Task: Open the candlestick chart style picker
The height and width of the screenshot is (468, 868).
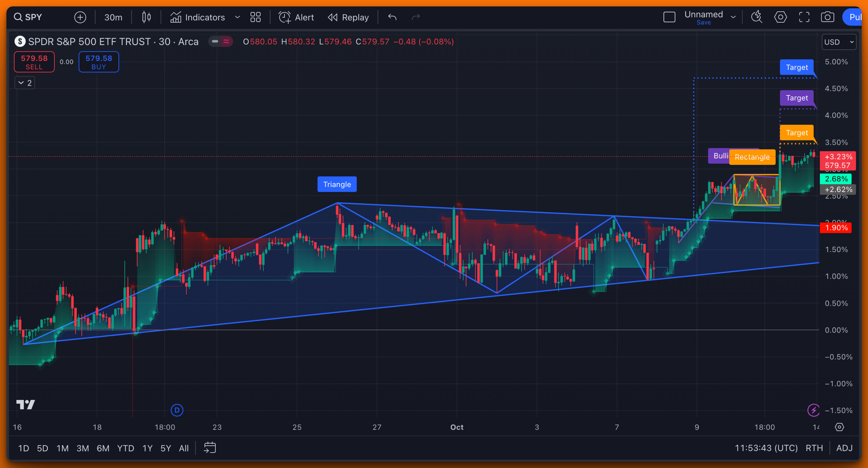Action: tap(146, 17)
